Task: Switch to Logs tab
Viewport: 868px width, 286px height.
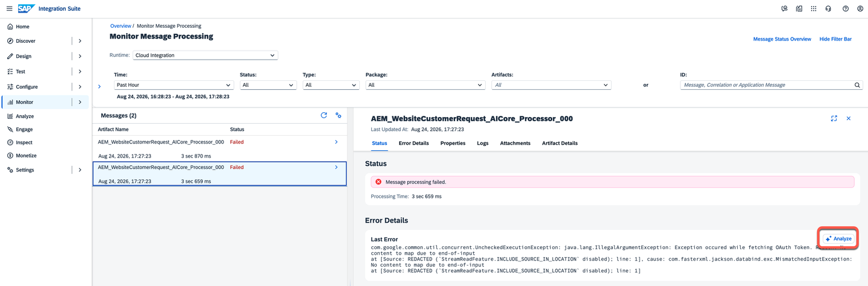Action: click(x=483, y=143)
